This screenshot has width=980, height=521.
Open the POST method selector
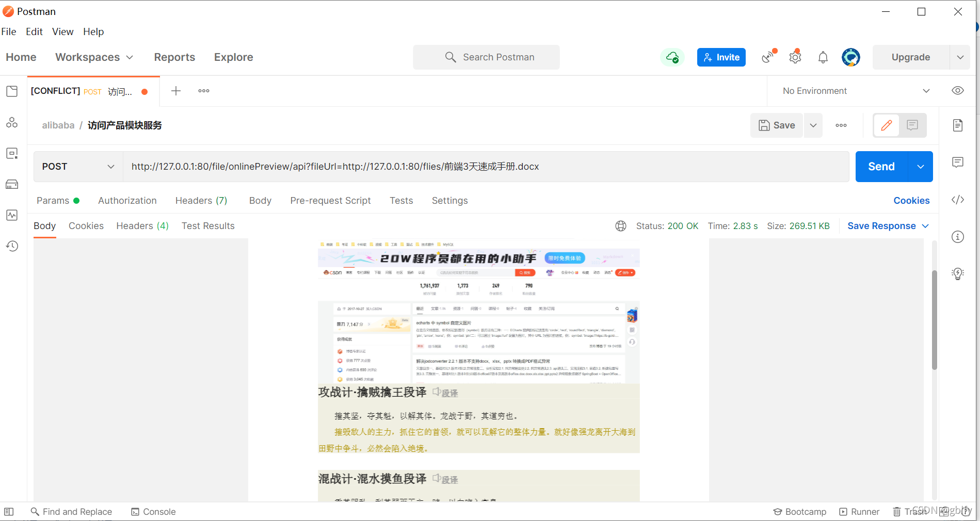click(77, 167)
